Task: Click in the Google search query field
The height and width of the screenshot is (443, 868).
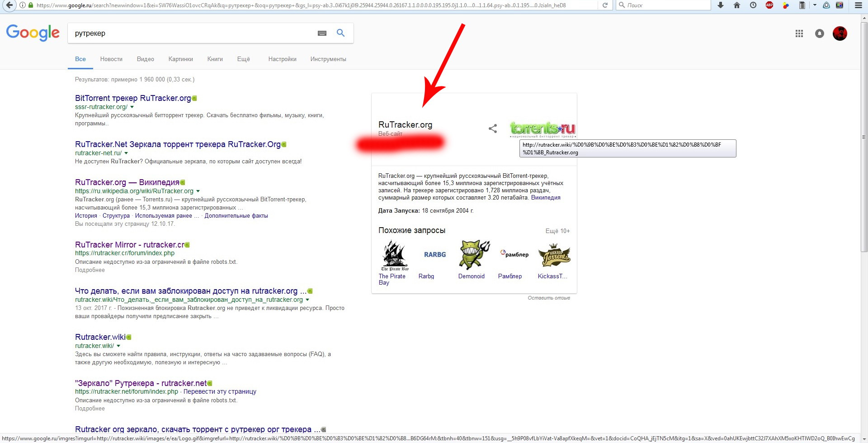Action: [192, 33]
